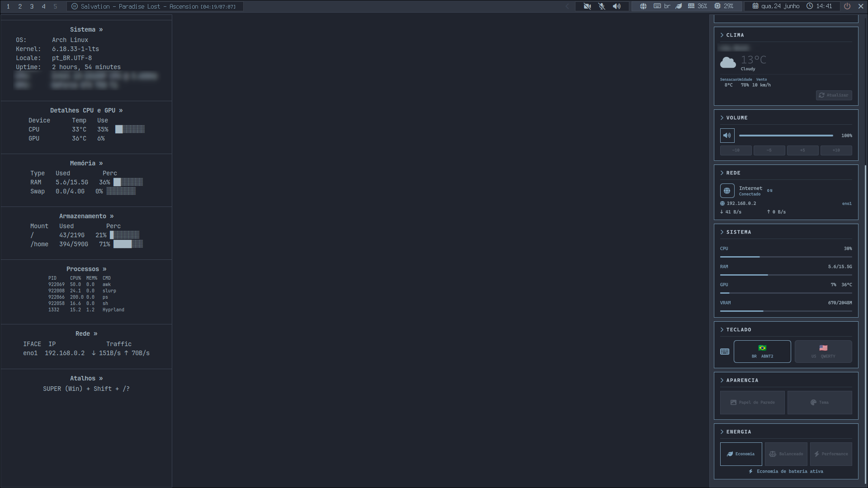Viewport: 868px width, 488px height.
Task: Collapse the TECLADO section chevron
Action: [722, 330]
